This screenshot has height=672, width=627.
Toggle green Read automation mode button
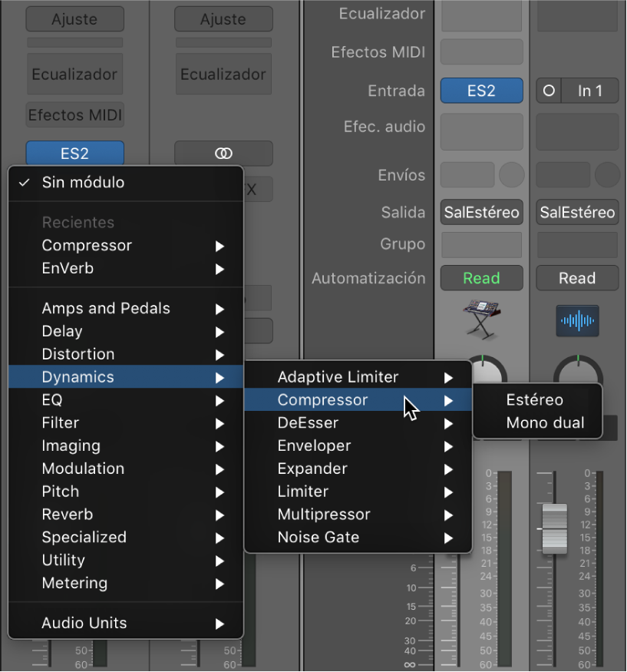pyautogui.click(x=481, y=278)
